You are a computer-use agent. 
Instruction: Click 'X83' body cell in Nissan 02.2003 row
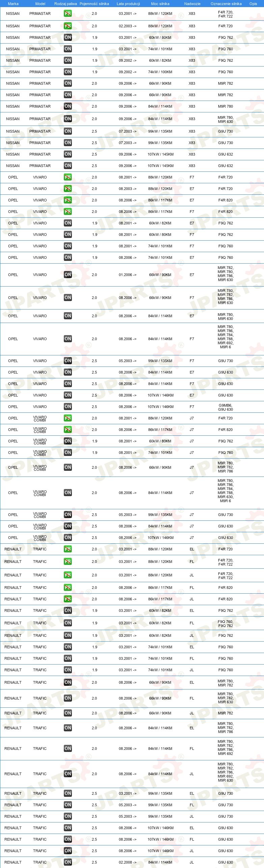192,26
